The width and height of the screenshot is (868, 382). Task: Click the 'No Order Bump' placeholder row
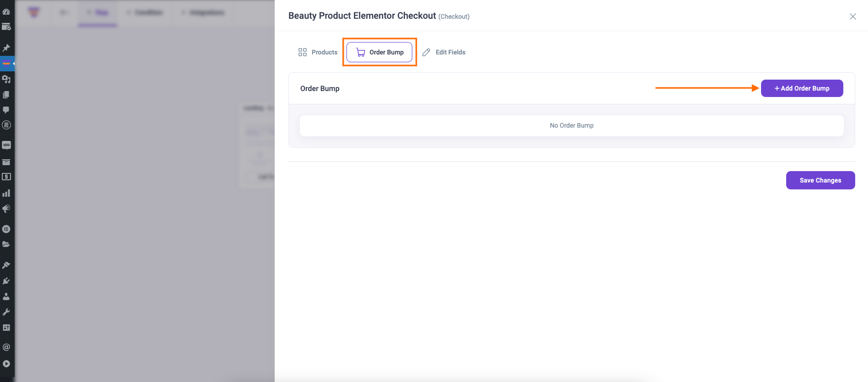tap(571, 125)
